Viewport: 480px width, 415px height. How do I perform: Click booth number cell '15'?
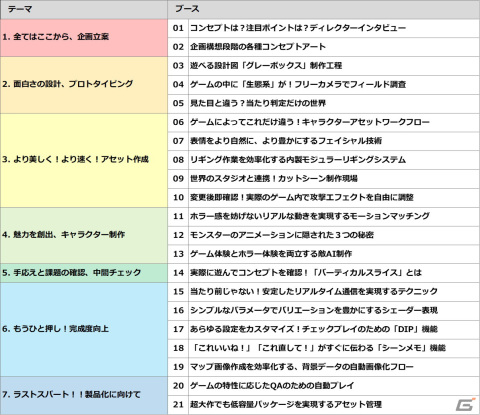[x=178, y=292]
